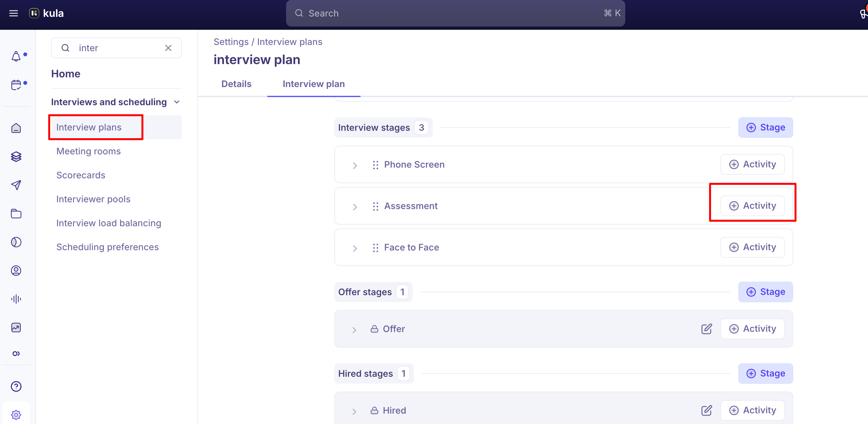The width and height of the screenshot is (868, 424).
Task: Open the user profile circle icon
Action: tap(16, 270)
